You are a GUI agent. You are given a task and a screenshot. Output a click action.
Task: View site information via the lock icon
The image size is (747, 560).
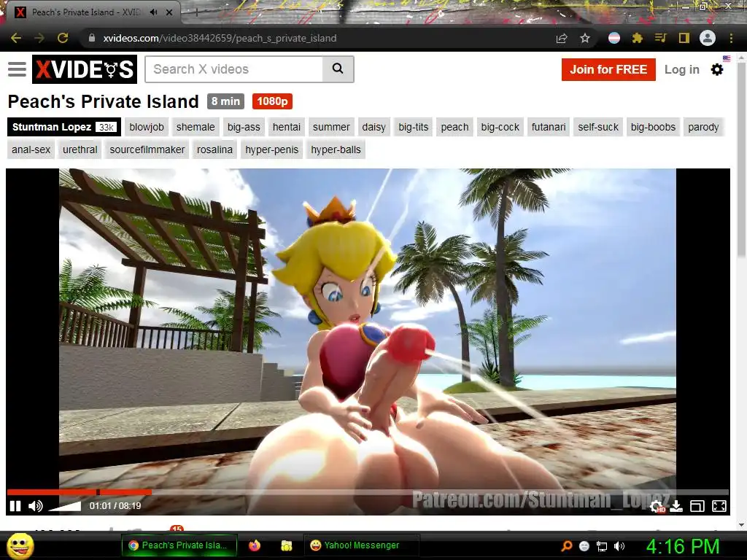[92, 38]
